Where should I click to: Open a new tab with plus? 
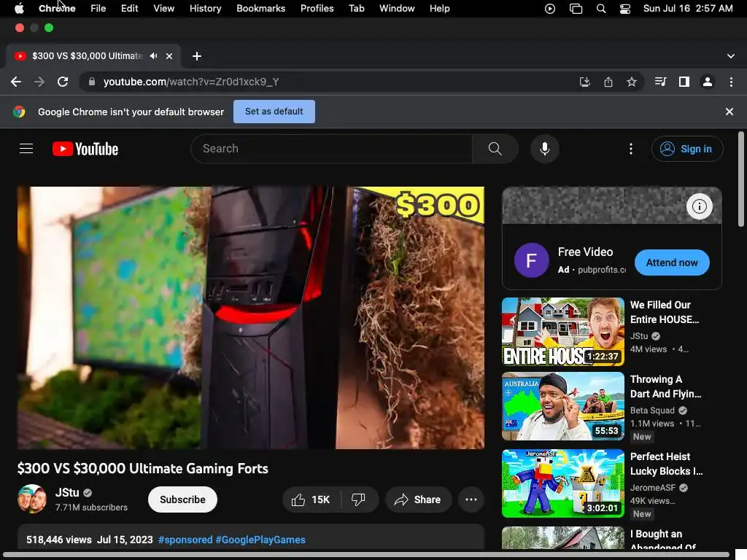(197, 56)
